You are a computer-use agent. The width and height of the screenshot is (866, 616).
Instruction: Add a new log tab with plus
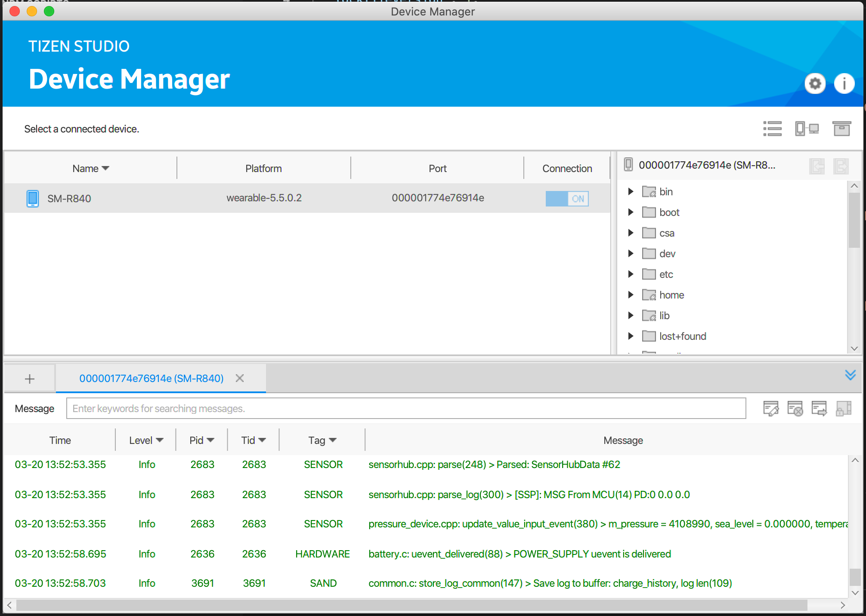tap(30, 379)
